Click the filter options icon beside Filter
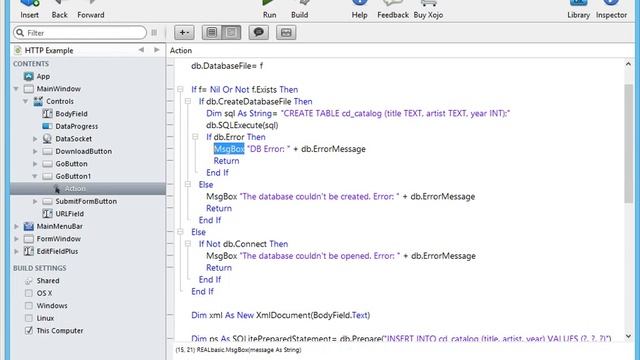Image resolution: width=640 pixels, height=360 pixels. 154,33
